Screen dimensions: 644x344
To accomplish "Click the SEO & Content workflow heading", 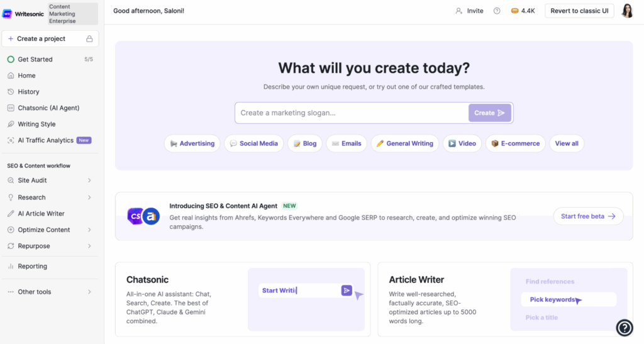I will 38,166.
